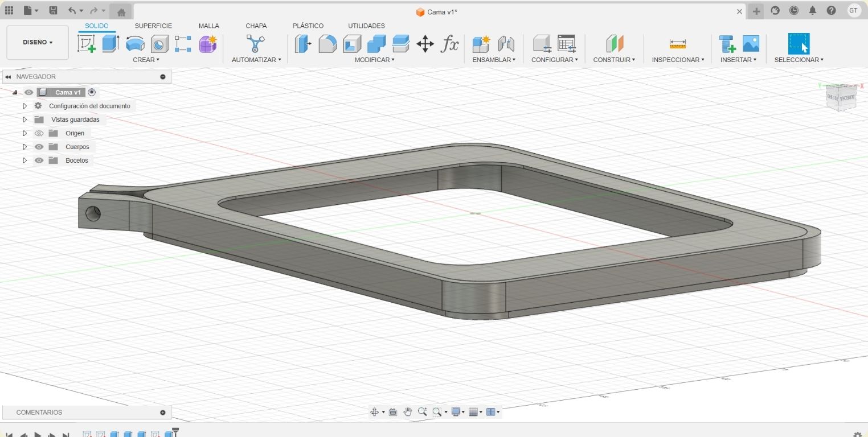868x437 pixels.
Task: Choose the rectangular Pattern tool
Action: 183,44
